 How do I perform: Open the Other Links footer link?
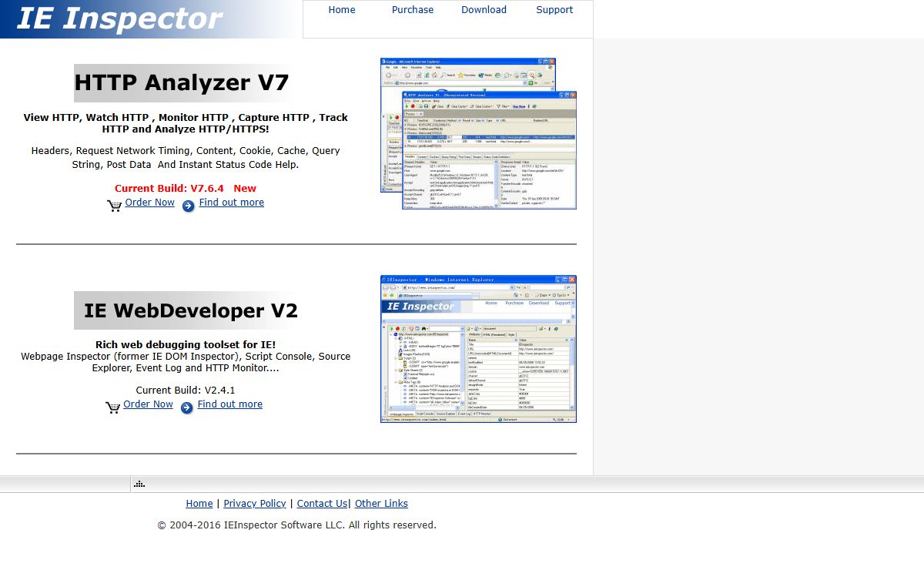pyautogui.click(x=381, y=504)
